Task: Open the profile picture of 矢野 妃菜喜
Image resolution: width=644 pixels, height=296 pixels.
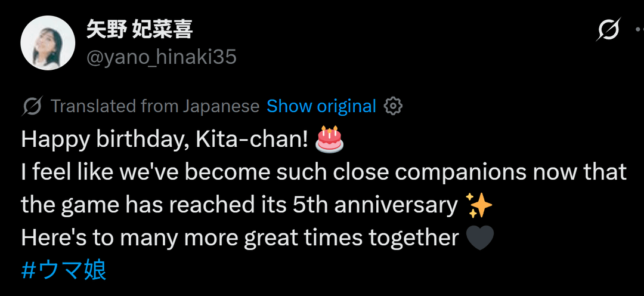Action: tap(47, 43)
